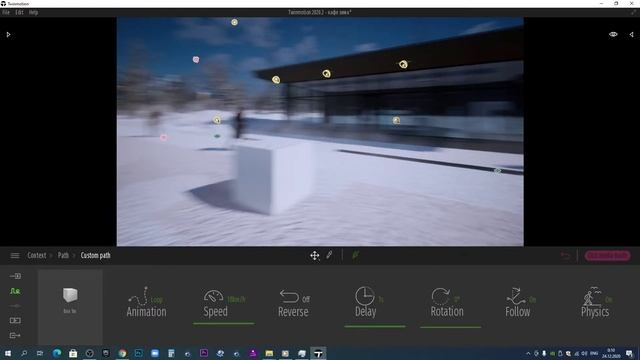The image size is (640, 360).
Task: Select the green Context icon in the left sidebar
Action: (15, 291)
